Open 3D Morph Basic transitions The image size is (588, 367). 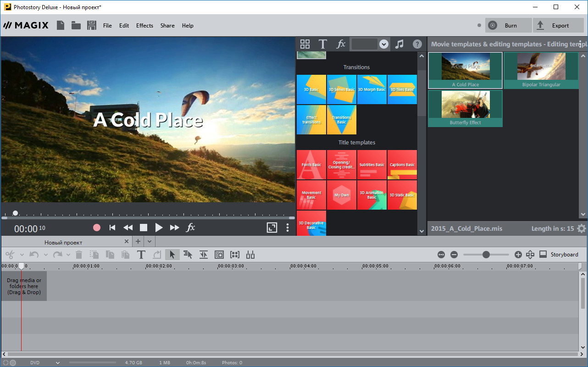pyautogui.click(x=372, y=89)
